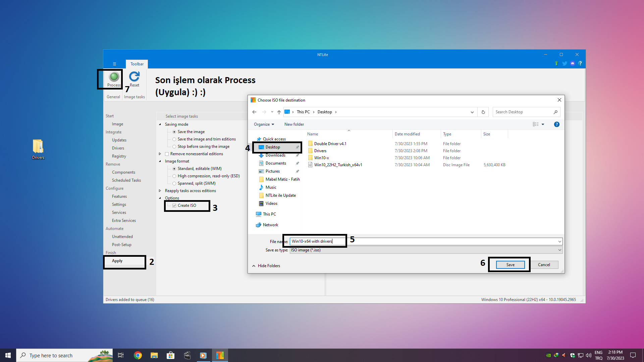The image size is (644, 362).
Task: Open the Twitter icon in NTLite header
Action: [565, 63]
